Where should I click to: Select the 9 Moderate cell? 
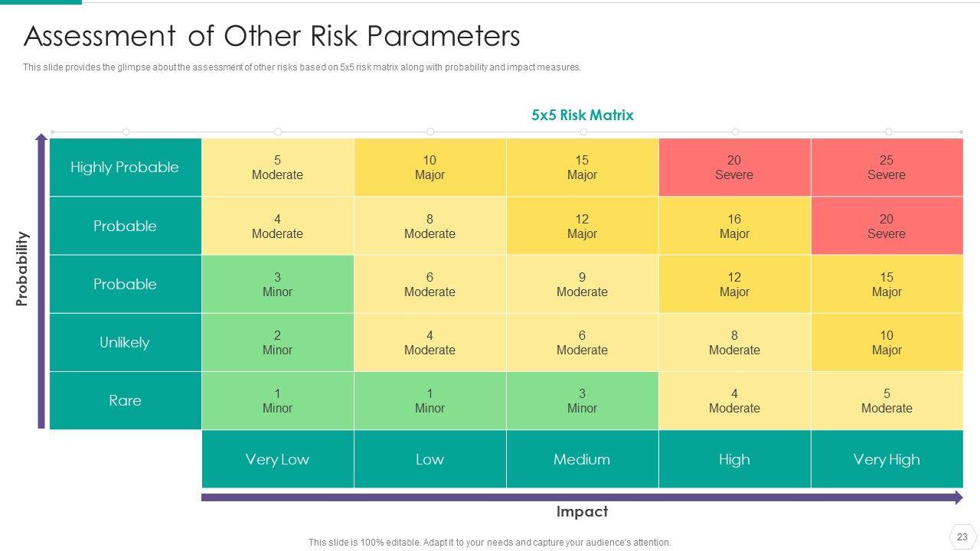point(582,284)
